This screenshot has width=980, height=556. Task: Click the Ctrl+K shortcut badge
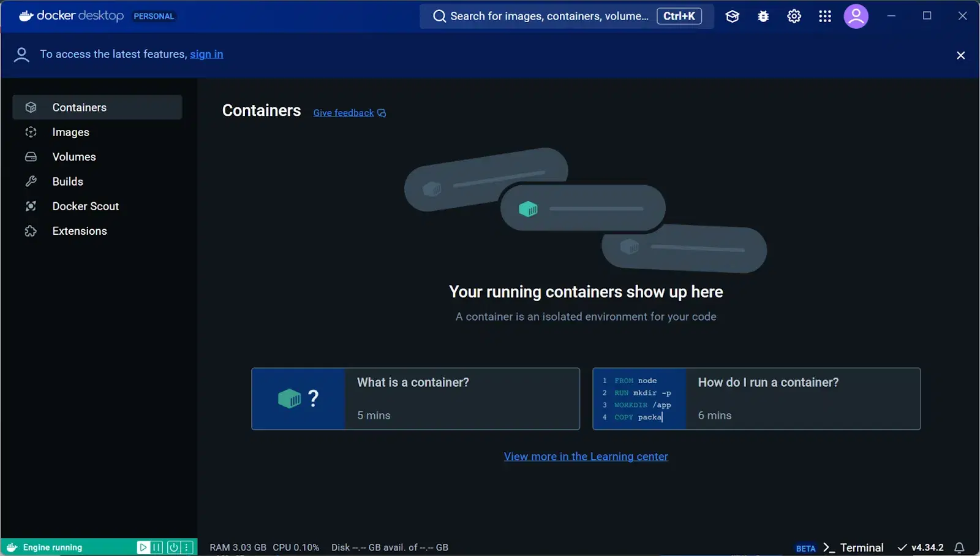point(679,16)
